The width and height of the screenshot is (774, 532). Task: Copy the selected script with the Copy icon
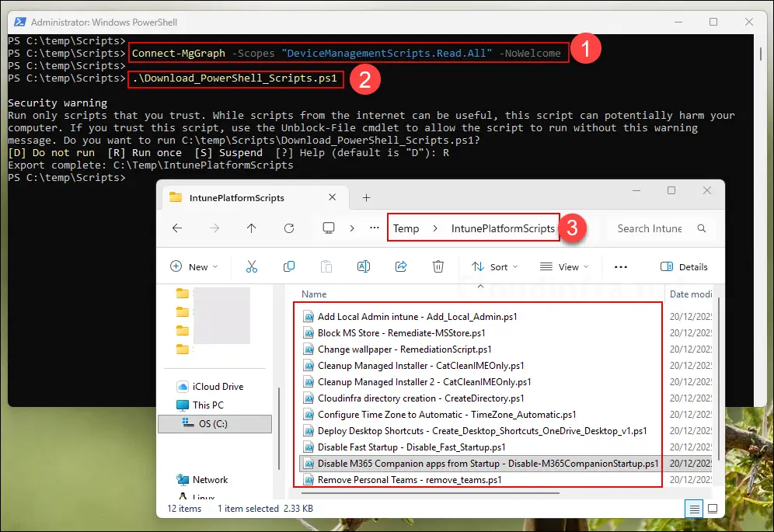click(x=289, y=266)
